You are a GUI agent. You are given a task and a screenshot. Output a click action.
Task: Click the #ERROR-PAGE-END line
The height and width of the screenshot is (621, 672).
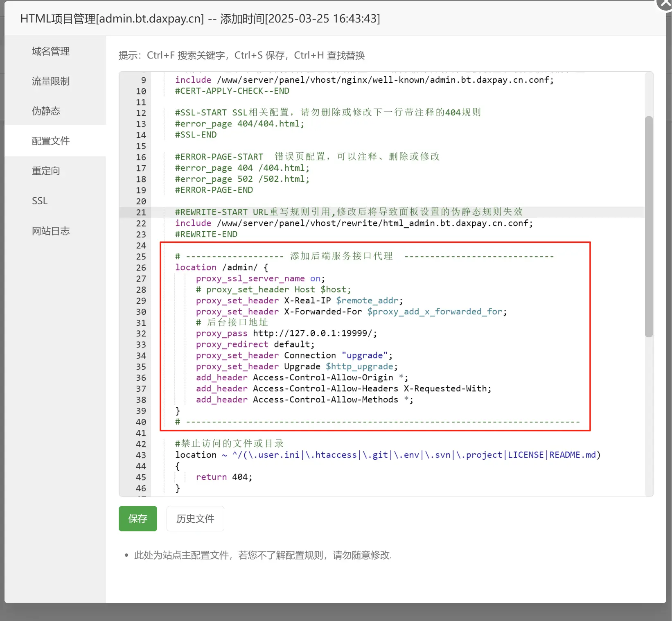point(214,190)
